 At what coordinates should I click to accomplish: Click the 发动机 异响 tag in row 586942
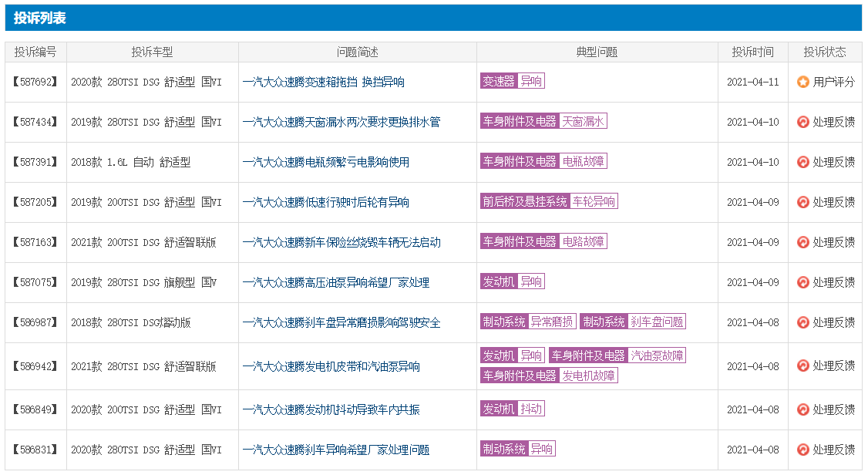pyautogui.click(x=513, y=355)
